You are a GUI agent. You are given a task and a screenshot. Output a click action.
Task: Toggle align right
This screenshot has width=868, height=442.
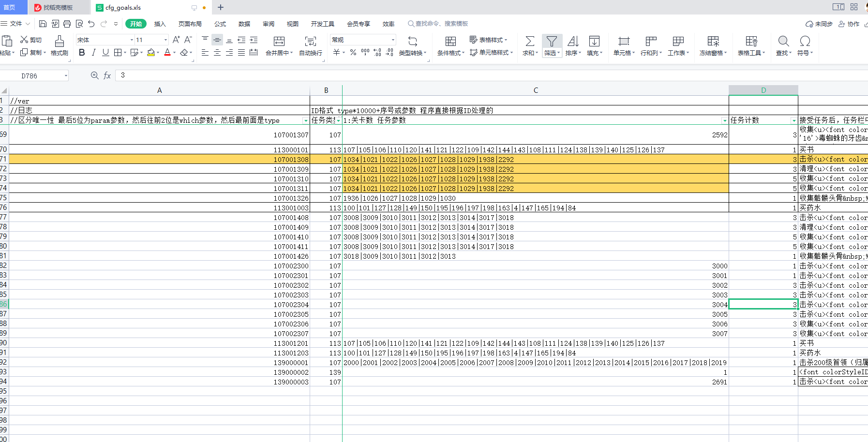pos(229,53)
